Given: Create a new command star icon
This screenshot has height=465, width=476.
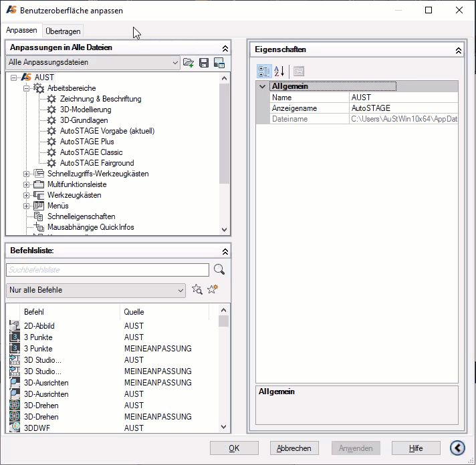Looking at the screenshot, I should 213,289.
